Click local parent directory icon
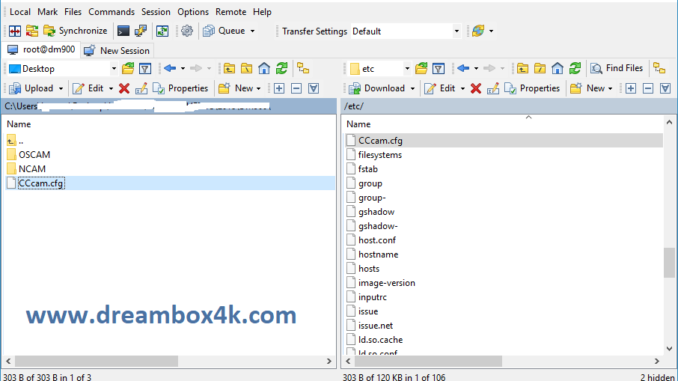Screen dimensions: 678x381 (229, 68)
